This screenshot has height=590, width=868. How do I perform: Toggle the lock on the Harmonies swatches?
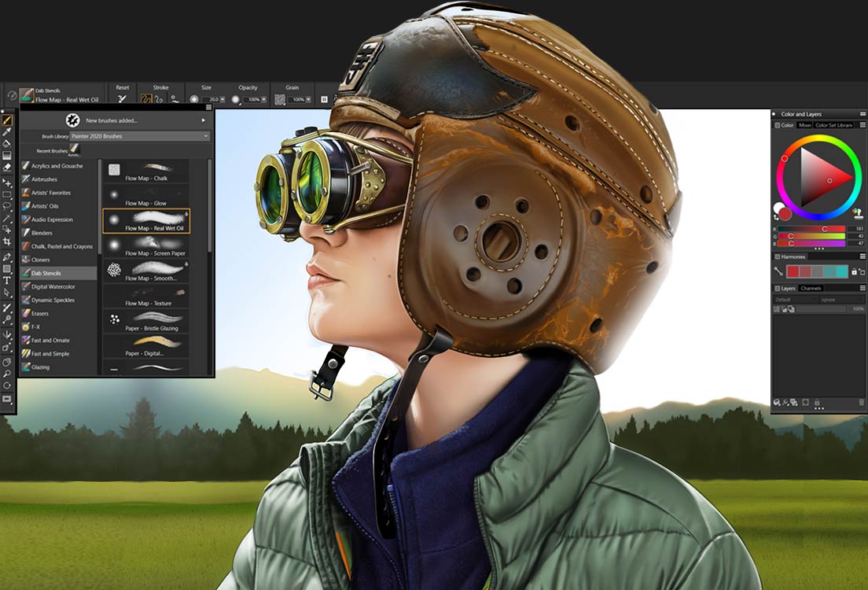855,271
